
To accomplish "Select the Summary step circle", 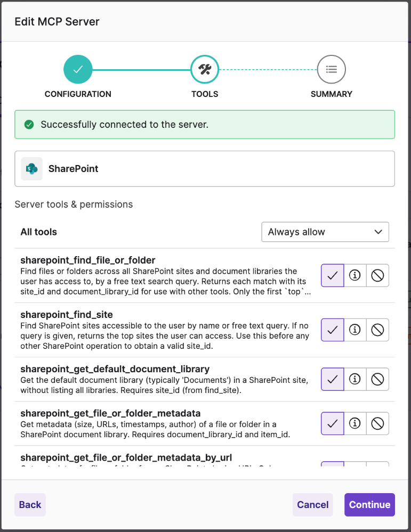I will coord(331,69).
